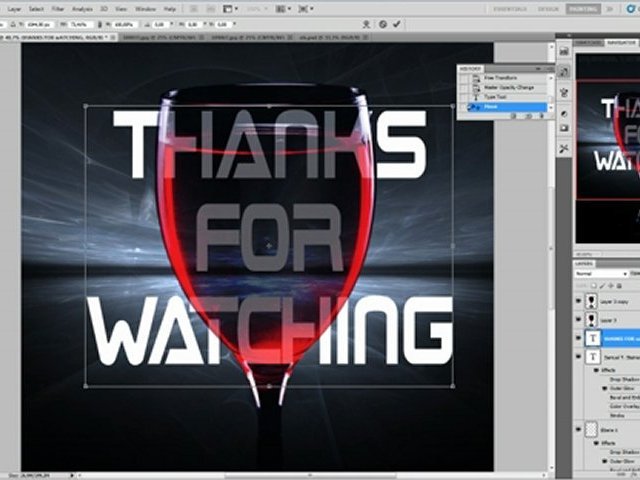
Task: Toggle visibility of Layer 3
Action: pos(579,320)
